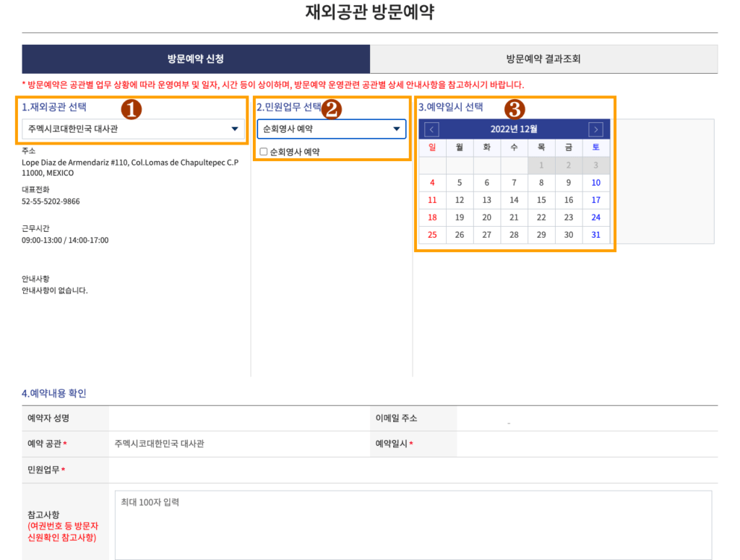Select December 5 on the calendar
The image size is (740, 560).
point(459,183)
